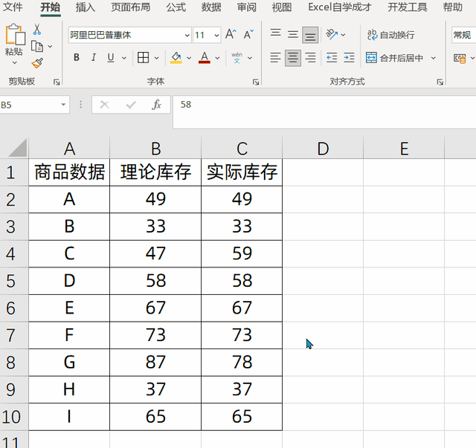The width and height of the screenshot is (476, 448).
Task: Open the font (字体) dialog launcher
Action: tap(256, 82)
